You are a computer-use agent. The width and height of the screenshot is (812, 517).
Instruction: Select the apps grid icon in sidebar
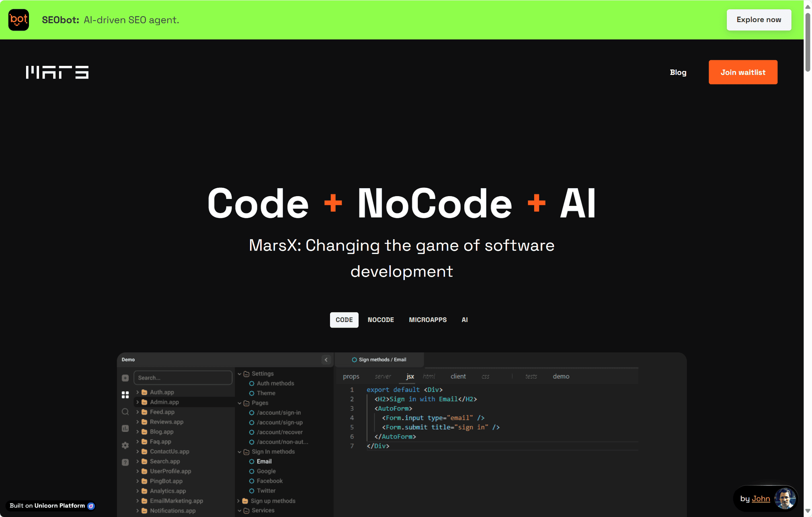click(125, 395)
